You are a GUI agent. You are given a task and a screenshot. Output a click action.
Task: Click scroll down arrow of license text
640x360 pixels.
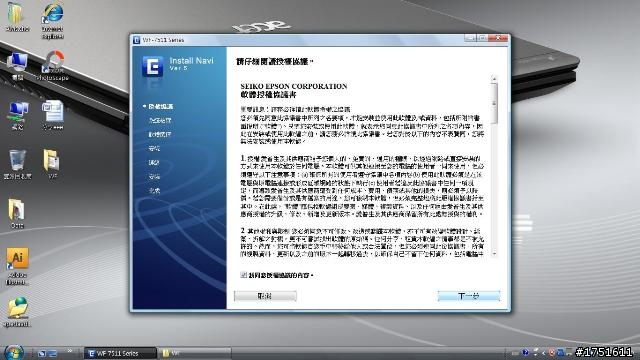494,254
